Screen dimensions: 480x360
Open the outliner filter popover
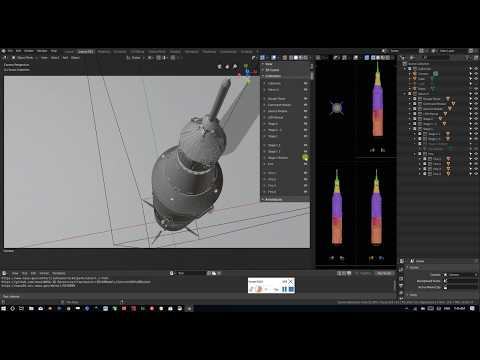(x=469, y=58)
